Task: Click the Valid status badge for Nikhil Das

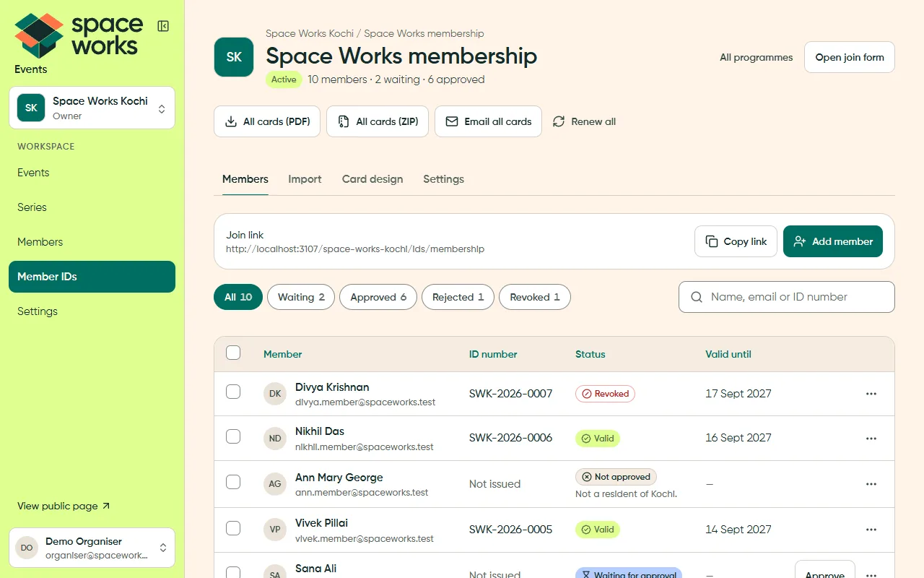Action: point(598,439)
